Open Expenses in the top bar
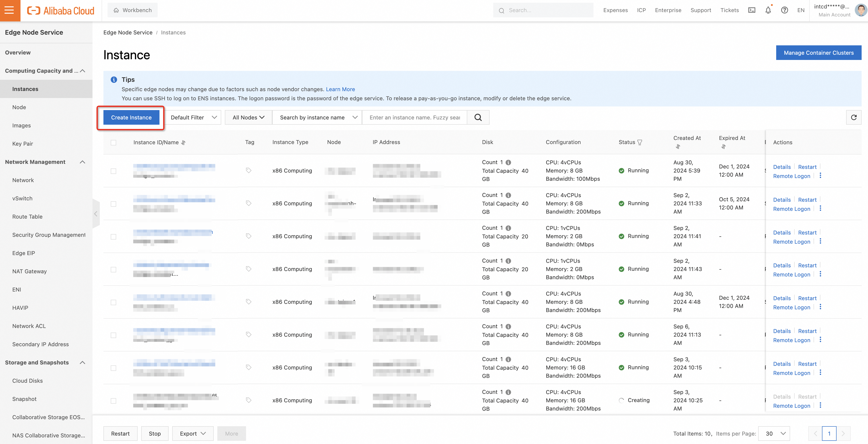 615,10
